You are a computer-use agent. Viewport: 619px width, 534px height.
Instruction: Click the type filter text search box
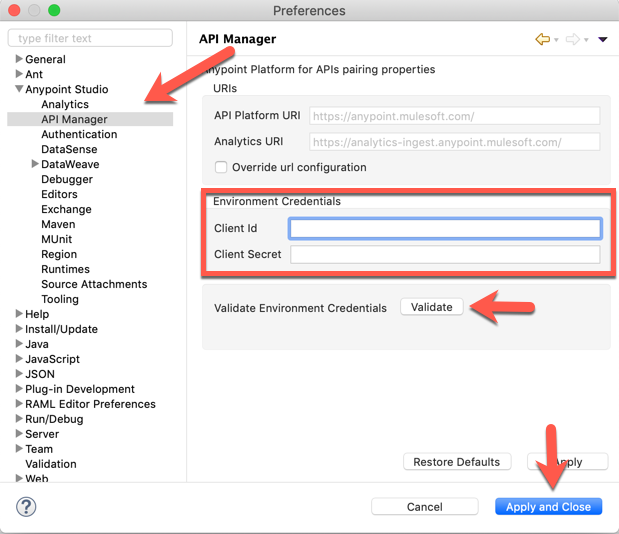tap(90, 38)
